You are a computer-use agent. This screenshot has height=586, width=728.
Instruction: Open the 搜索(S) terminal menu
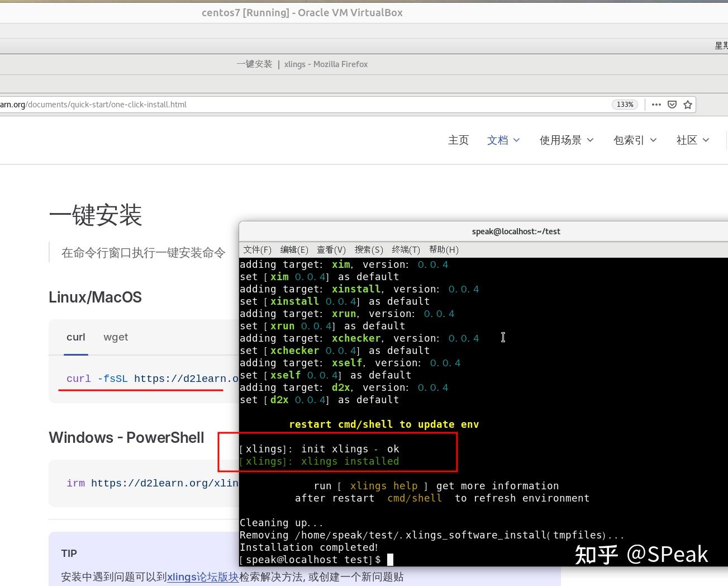click(369, 249)
